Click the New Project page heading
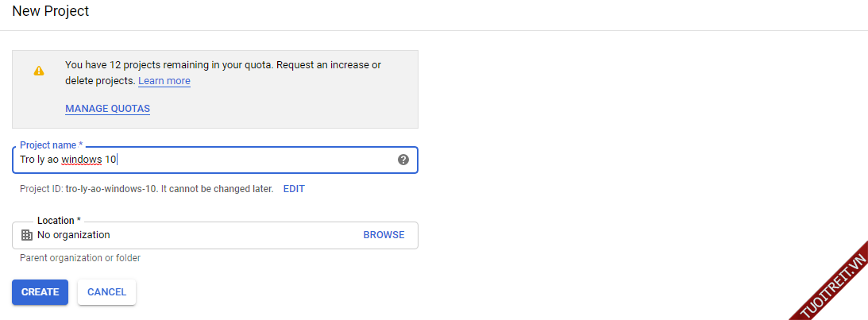Screen dimensions: 868x320 [51, 12]
